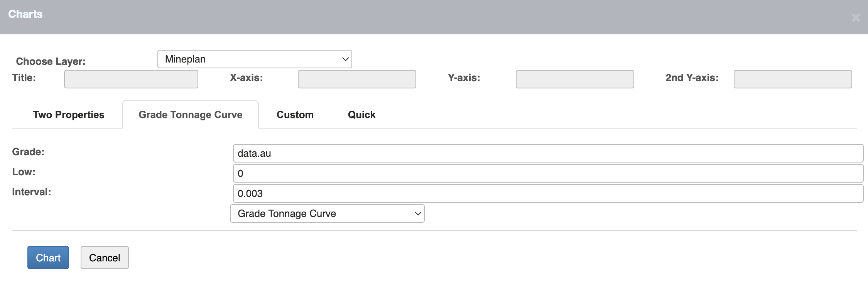The image size is (868, 288).
Task: Click the 2nd Y-axis label text
Action: point(692,78)
